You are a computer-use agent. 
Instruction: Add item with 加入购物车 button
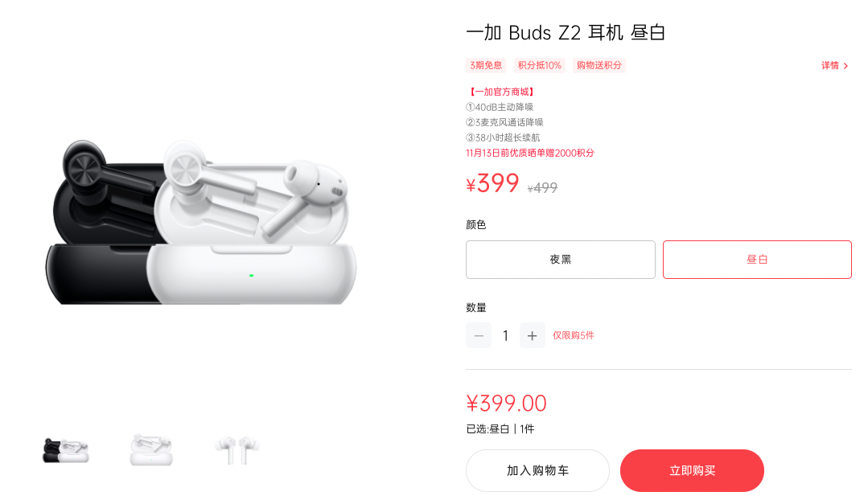(537, 470)
